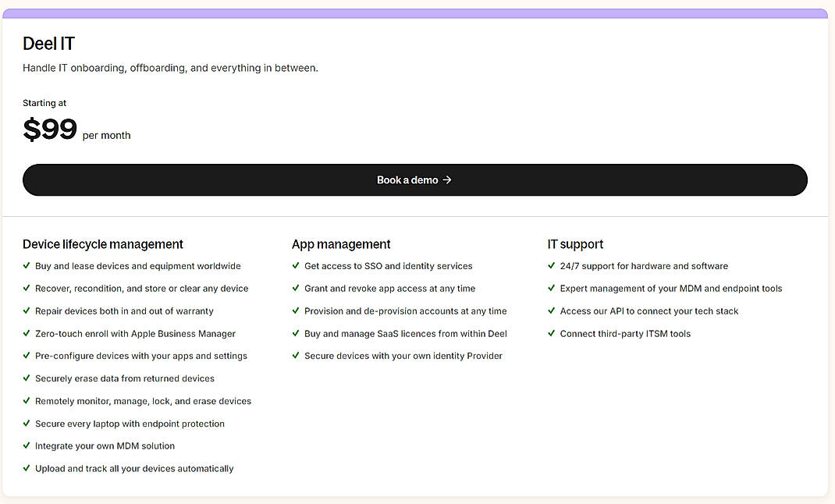Click the checkmark beside "Access our API"

click(x=551, y=310)
